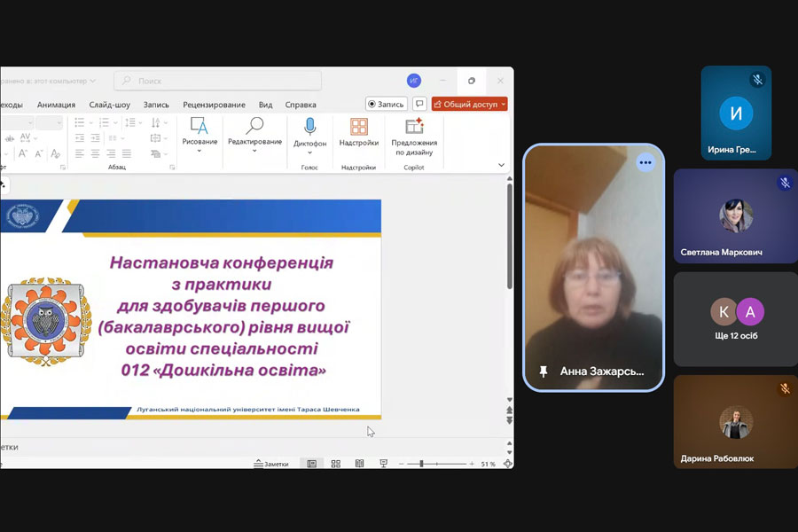This screenshot has height=532, width=798.
Task: Open the Редактирование magnifier menu
Action: (254, 135)
